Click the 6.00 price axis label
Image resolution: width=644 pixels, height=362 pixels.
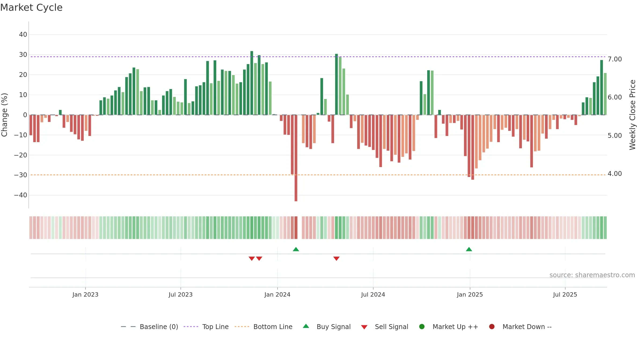pyautogui.click(x=615, y=97)
